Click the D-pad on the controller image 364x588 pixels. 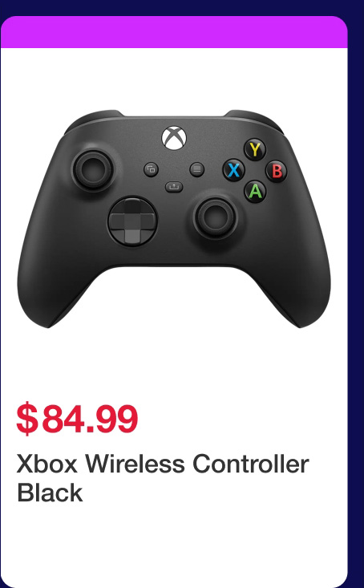[x=132, y=221]
